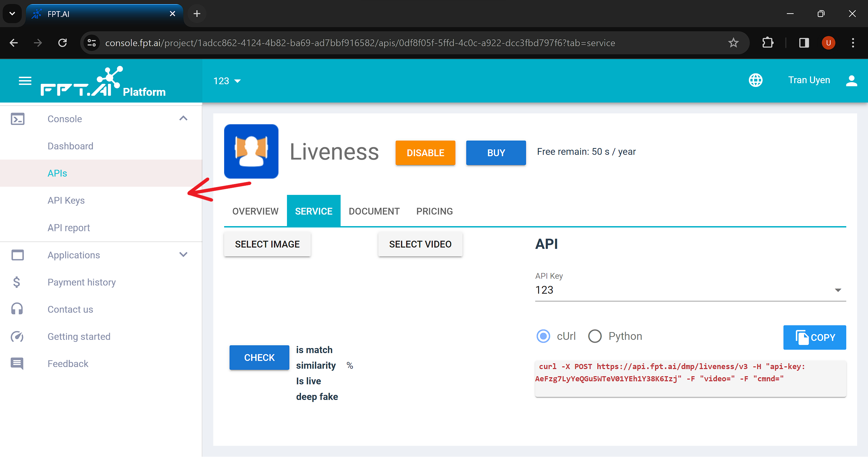This screenshot has height=457, width=868.
Task: Select the cUrl radio option
Action: (543, 336)
